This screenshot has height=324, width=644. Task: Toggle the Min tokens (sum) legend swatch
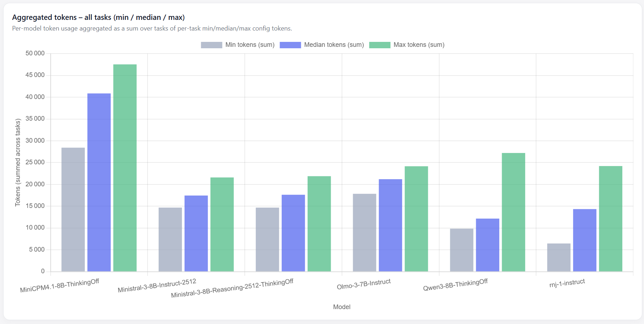211,45
